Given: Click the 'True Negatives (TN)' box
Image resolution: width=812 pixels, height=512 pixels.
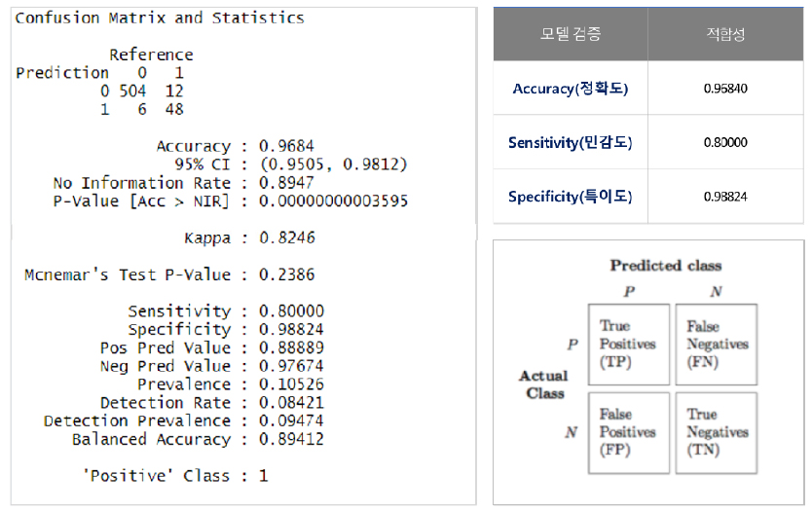Looking at the screenshot, I should point(717,433).
